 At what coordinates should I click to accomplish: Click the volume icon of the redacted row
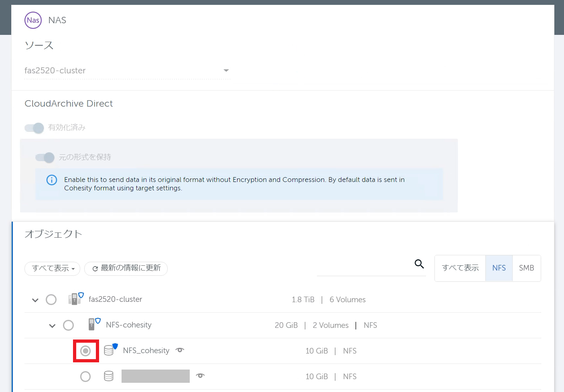pyautogui.click(x=109, y=376)
